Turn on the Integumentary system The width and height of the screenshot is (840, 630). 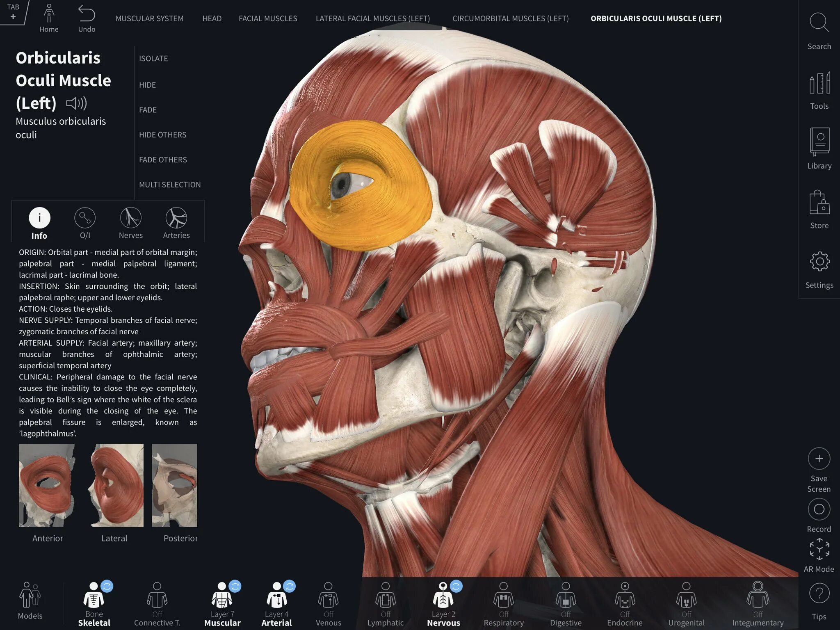(x=758, y=604)
